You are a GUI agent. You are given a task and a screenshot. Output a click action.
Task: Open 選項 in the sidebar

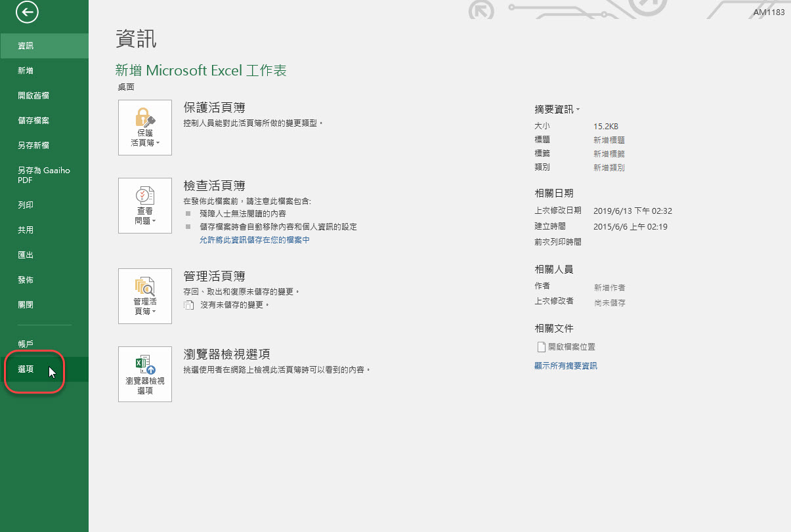click(x=44, y=369)
